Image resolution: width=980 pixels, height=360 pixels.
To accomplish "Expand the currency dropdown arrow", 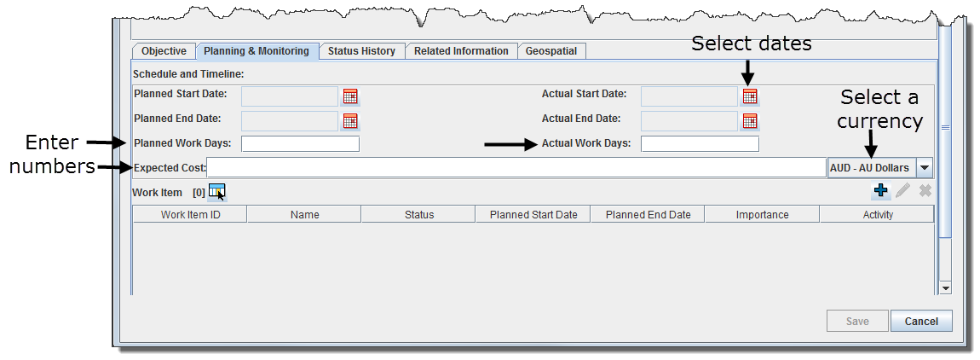I will point(925,168).
